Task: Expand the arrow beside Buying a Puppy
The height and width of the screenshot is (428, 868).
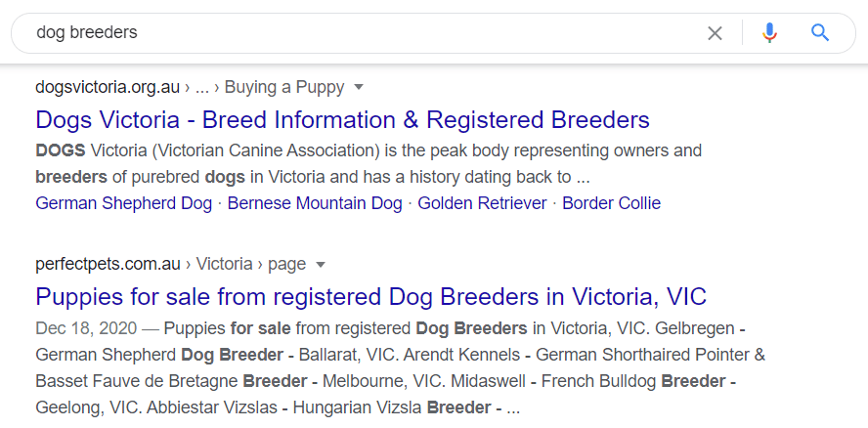Action: 359,87
